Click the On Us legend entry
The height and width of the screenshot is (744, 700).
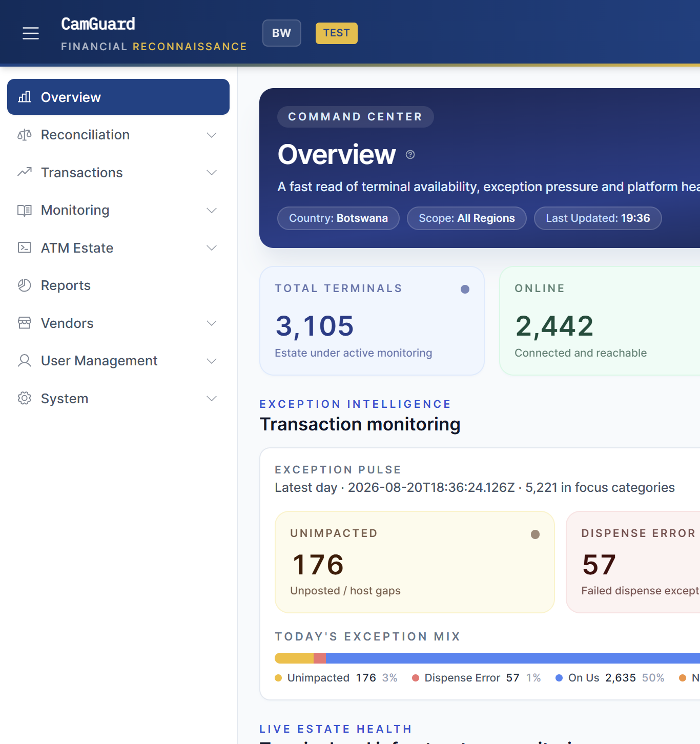point(610,678)
